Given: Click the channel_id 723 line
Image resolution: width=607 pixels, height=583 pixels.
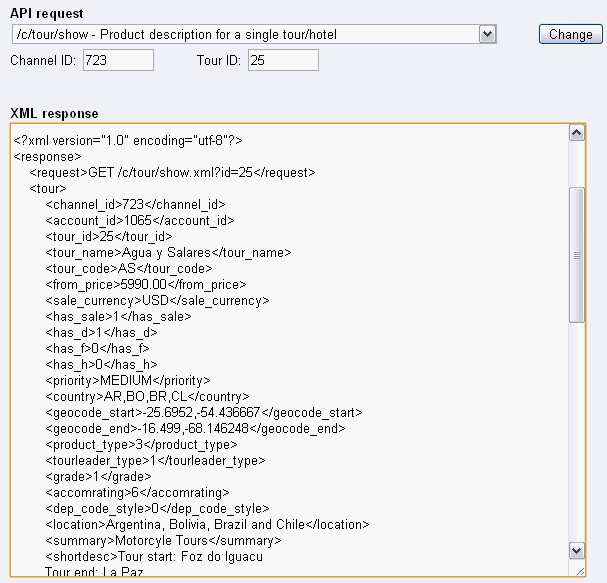Looking at the screenshot, I should tap(135, 204).
